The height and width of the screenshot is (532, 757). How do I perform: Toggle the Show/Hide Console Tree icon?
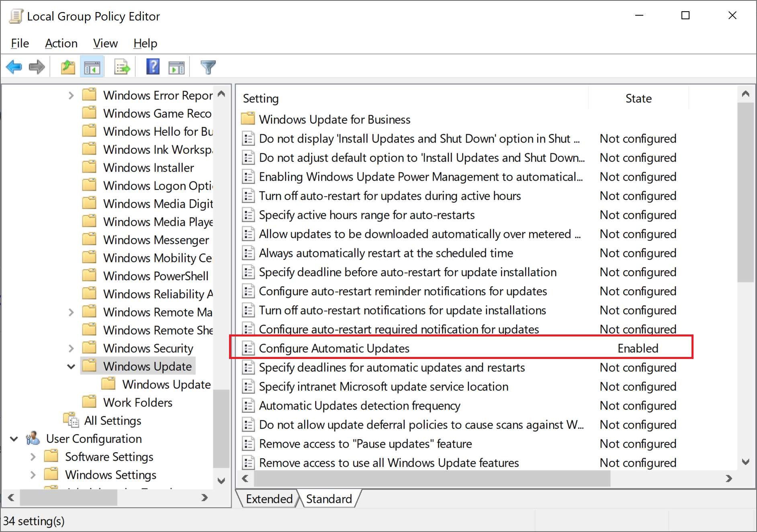pyautogui.click(x=92, y=67)
